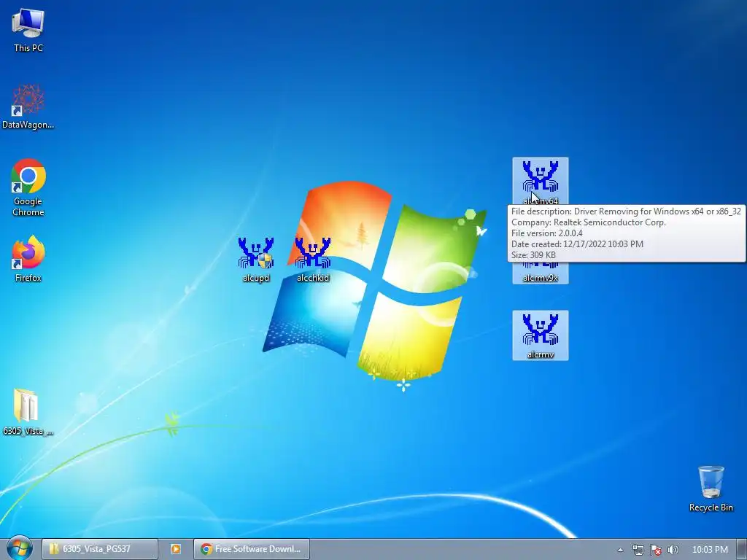
Task: Select the 6305_Vista zipped folder icon
Action: pyautogui.click(x=28, y=412)
